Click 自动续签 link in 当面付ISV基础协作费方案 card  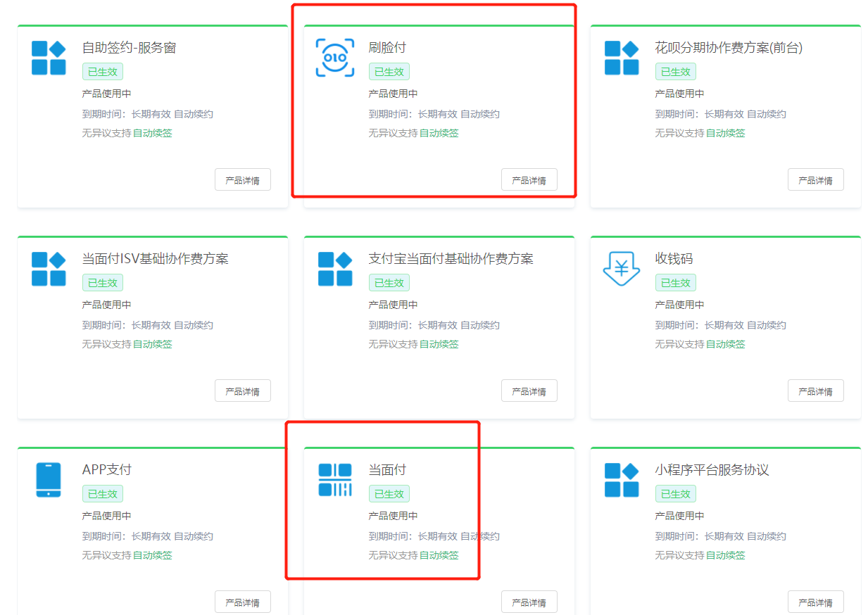point(153,344)
